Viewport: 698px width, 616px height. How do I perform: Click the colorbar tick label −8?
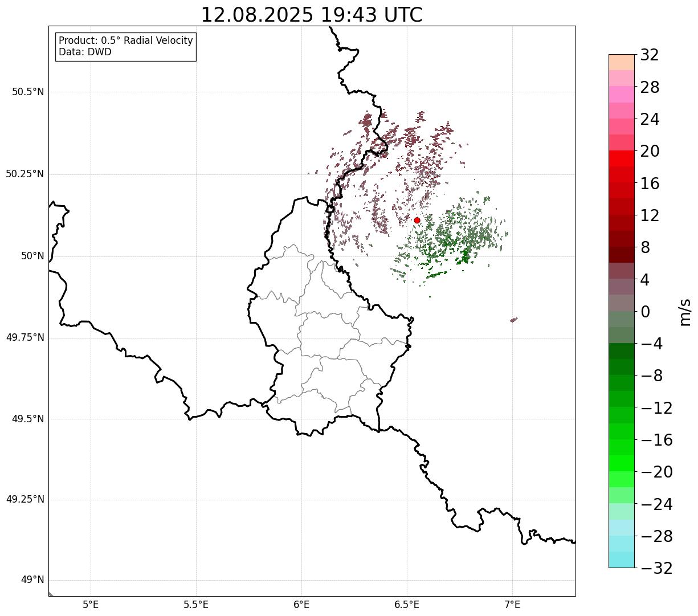point(651,376)
